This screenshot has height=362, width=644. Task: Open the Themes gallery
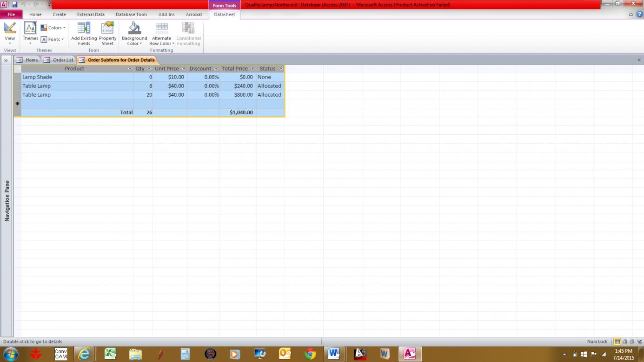click(x=30, y=33)
